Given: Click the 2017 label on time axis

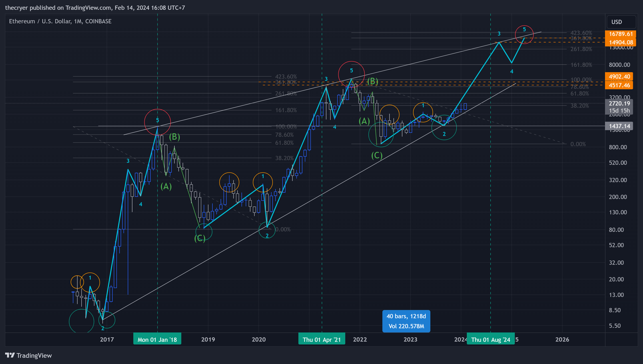Looking at the screenshot, I should (107, 340).
